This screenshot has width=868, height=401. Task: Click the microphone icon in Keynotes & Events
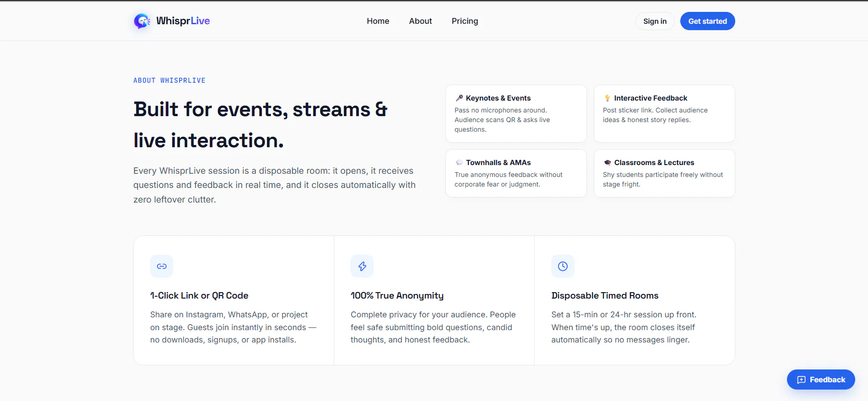click(x=459, y=98)
